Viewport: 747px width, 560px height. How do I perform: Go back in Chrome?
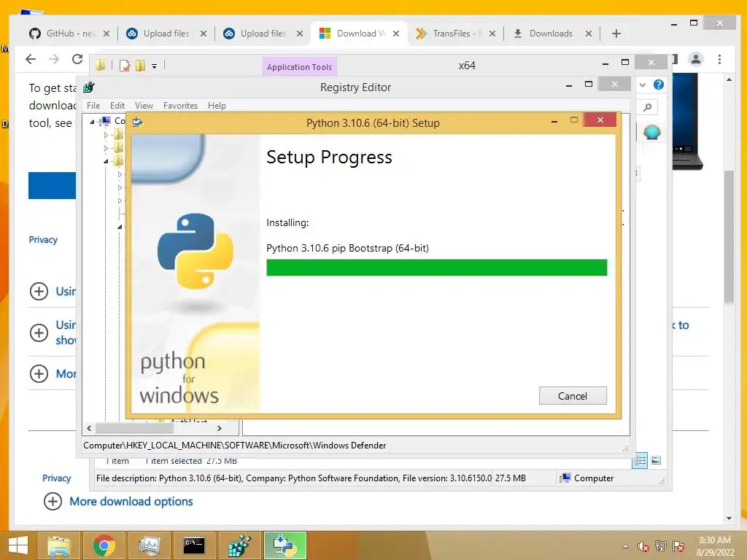tap(31, 59)
